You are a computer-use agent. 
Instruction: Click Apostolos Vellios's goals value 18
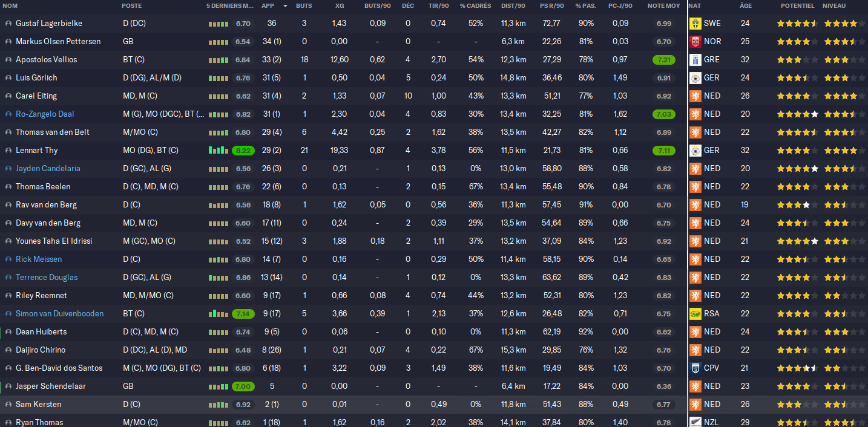(304, 60)
